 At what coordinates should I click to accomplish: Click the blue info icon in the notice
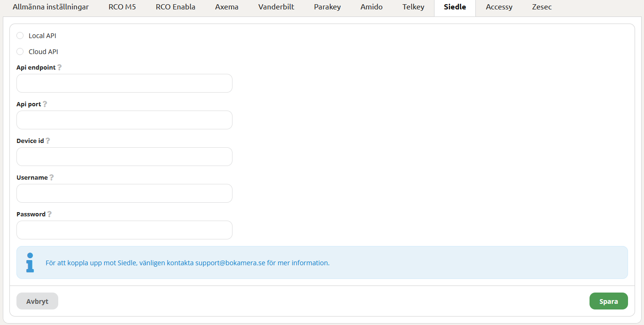(30, 262)
